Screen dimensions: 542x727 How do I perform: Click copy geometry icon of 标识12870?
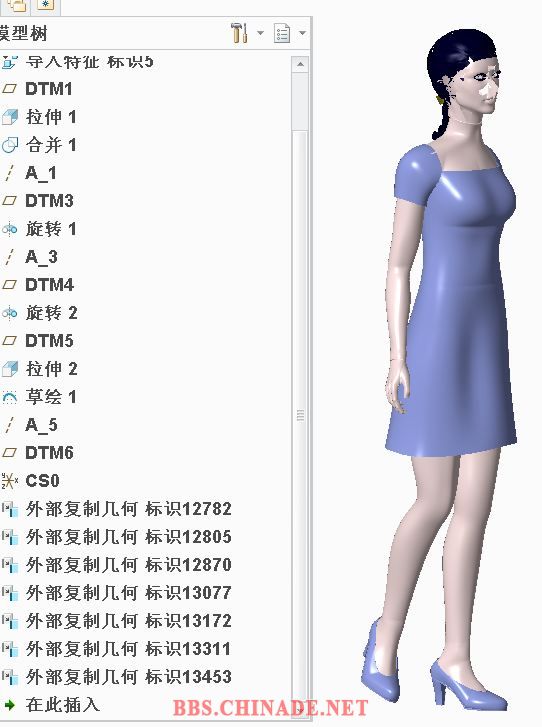(x=10, y=565)
